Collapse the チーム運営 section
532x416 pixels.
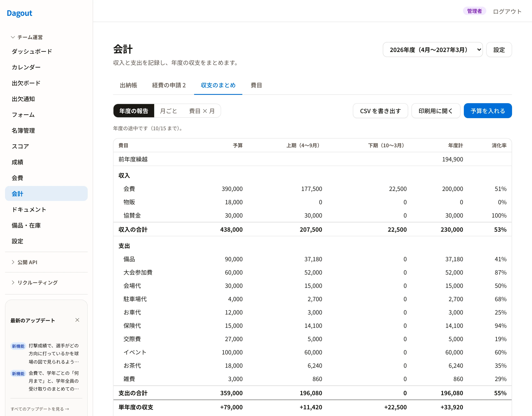(x=27, y=37)
